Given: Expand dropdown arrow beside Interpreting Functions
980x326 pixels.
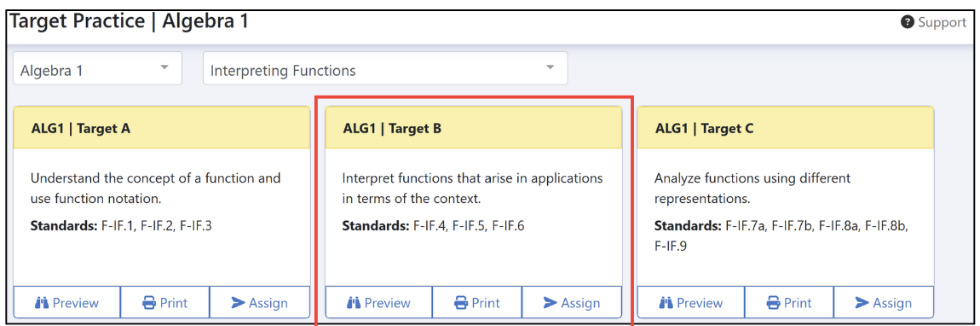Looking at the screenshot, I should click(x=550, y=67).
